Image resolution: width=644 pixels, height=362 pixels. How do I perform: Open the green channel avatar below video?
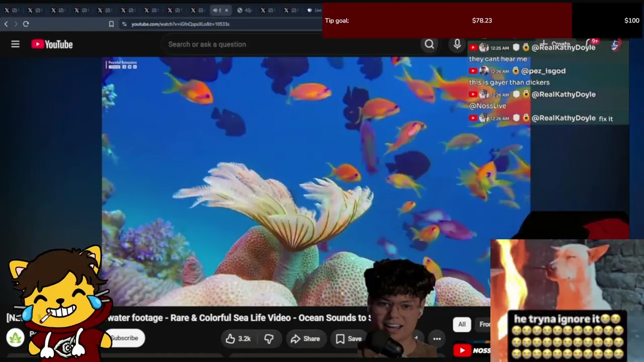click(15, 337)
